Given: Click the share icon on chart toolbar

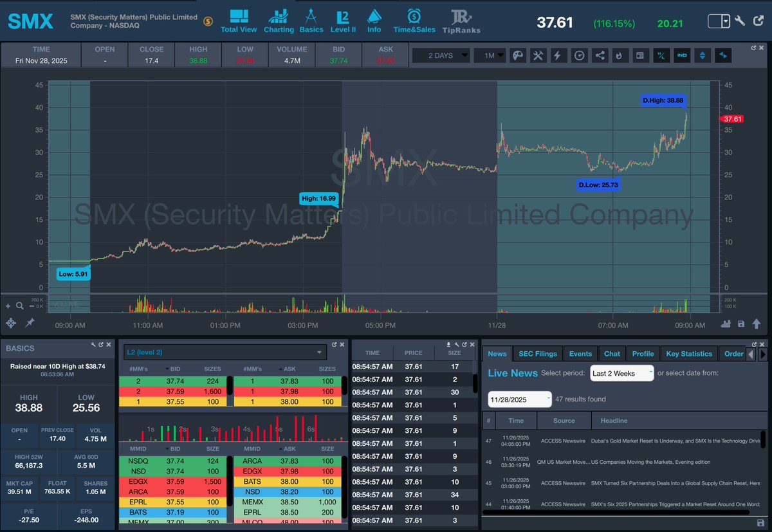Looking at the screenshot, I should coord(600,55).
